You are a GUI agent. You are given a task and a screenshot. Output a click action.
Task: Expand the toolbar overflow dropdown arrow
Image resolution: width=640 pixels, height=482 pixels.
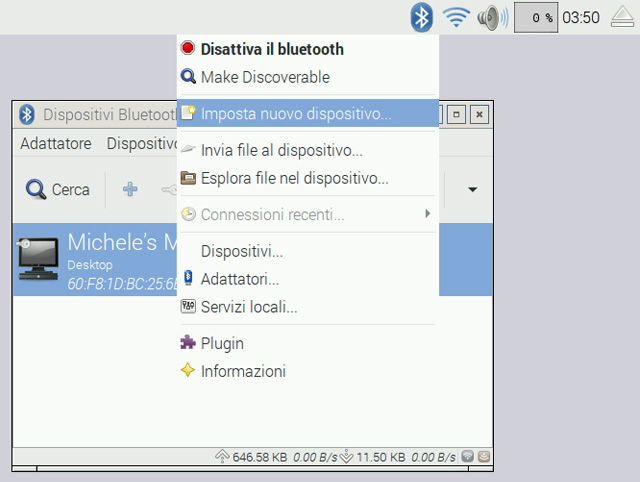click(x=472, y=189)
